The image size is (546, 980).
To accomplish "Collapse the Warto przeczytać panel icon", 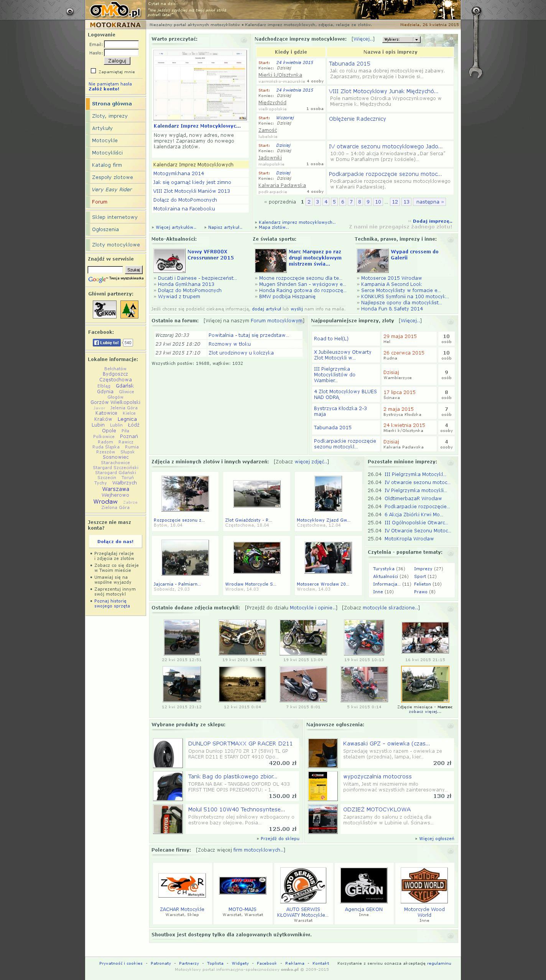I will click(x=244, y=40).
